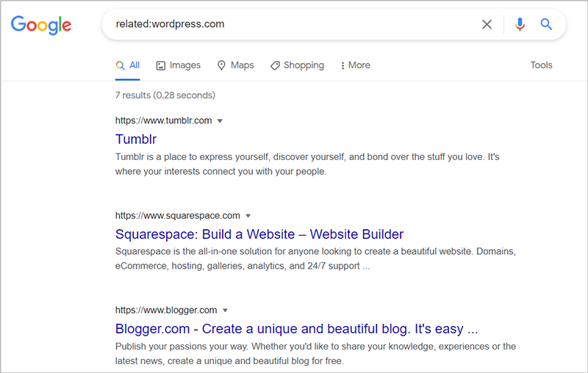
Task: Start voice search with microphone icon
Action: tap(520, 24)
